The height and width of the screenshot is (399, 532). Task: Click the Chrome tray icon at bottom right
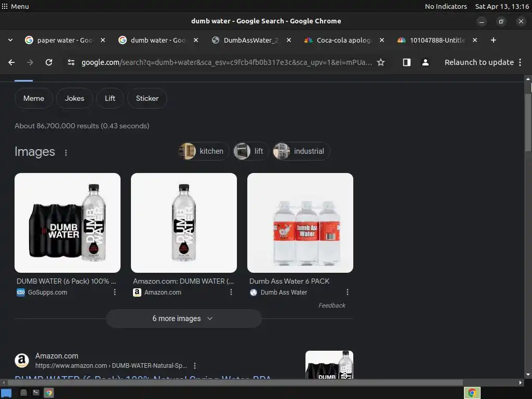[x=472, y=393]
